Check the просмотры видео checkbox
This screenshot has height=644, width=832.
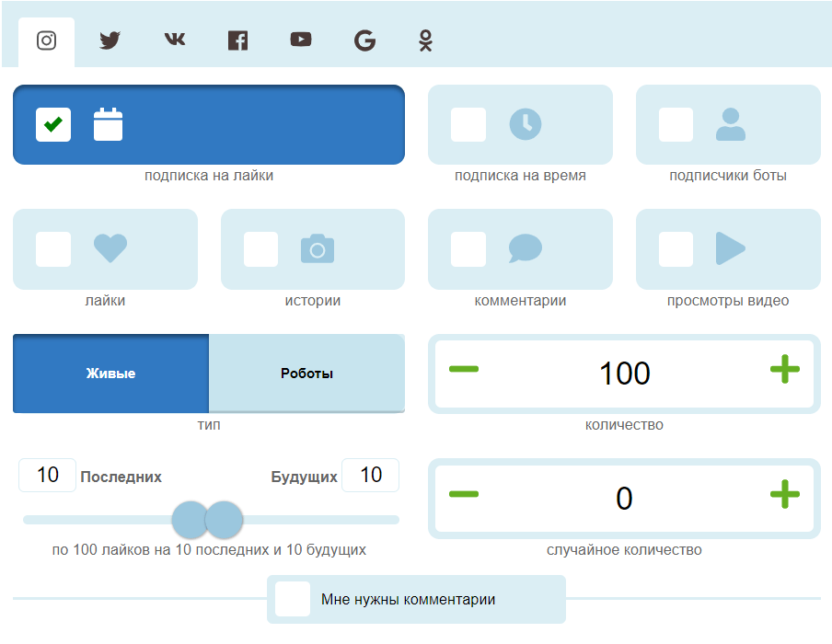click(x=676, y=248)
